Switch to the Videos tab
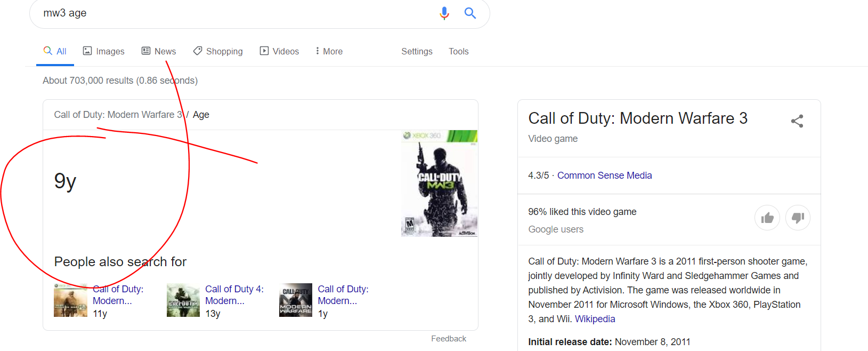This screenshot has width=868, height=351. coord(279,51)
